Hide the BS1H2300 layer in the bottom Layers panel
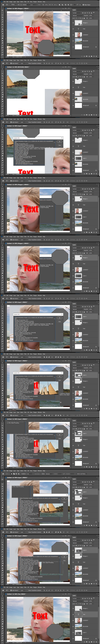The height and width of the screenshot is (644, 100). (73, 626)
